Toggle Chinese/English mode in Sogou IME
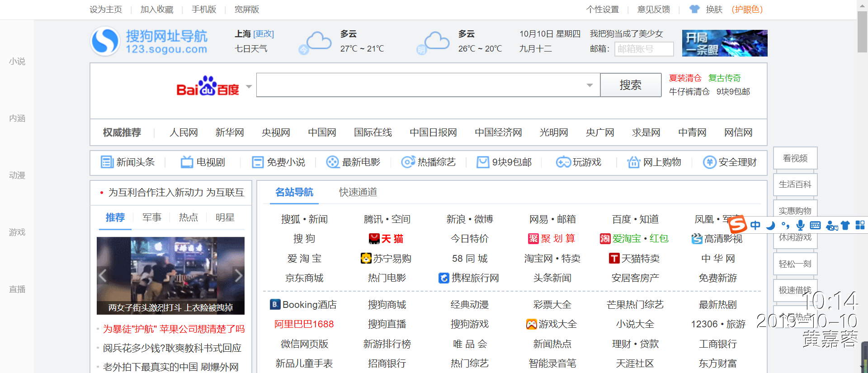This screenshot has height=373, width=868. (x=755, y=225)
